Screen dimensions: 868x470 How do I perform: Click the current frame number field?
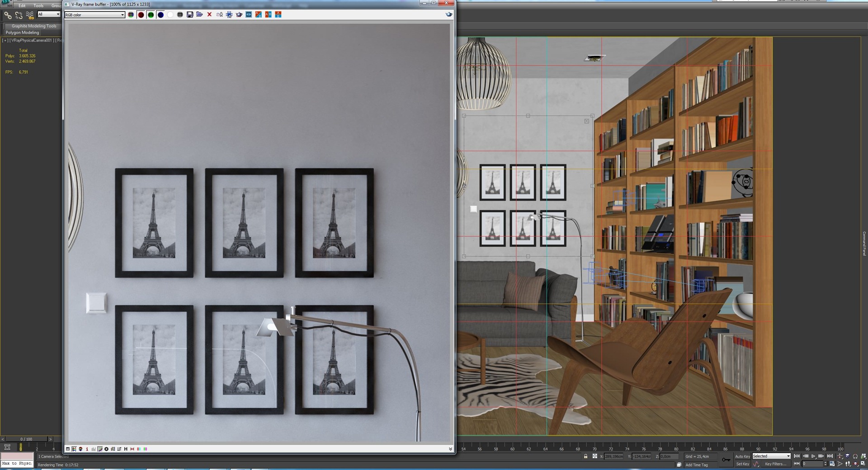(x=812, y=464)
